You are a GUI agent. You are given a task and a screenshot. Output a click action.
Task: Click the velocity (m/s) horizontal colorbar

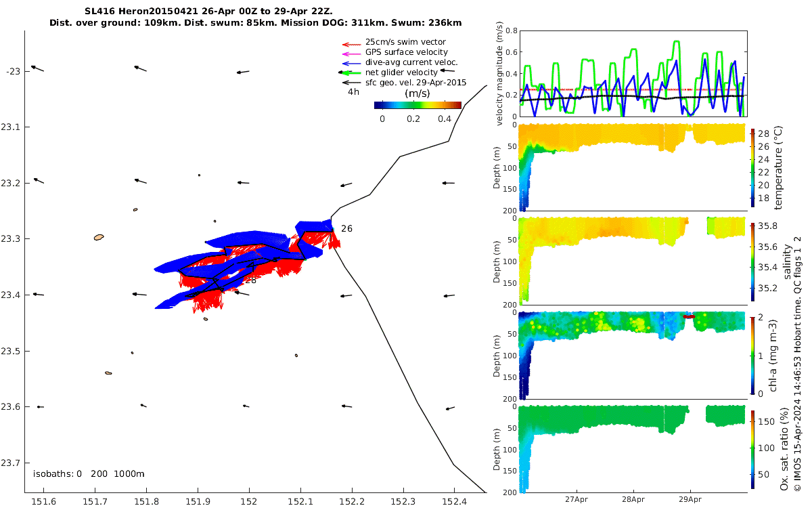click(418, 105)
